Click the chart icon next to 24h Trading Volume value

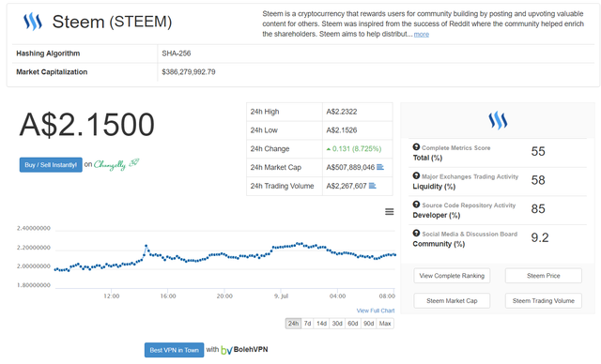tap(372, 186)
